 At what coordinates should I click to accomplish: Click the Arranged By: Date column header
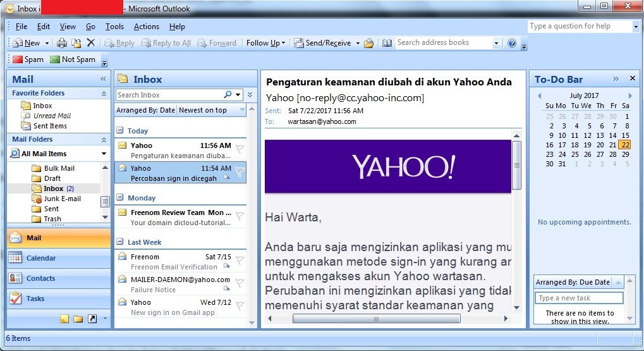[146, 110]
